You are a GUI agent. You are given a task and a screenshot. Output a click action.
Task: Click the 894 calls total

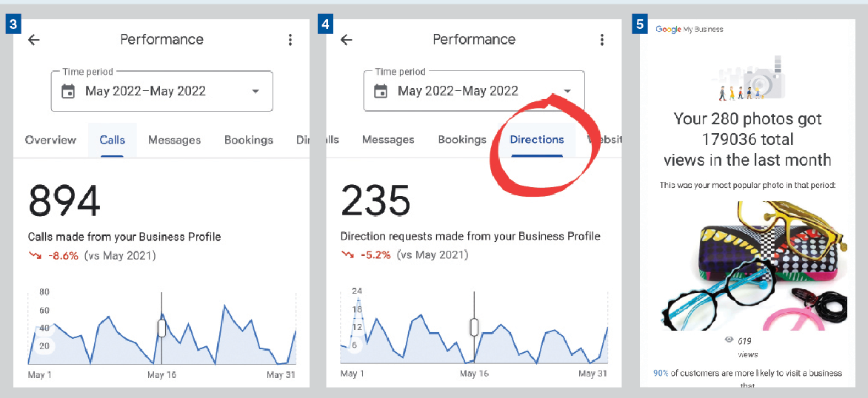pyautogui.click(x=64, y=200)
